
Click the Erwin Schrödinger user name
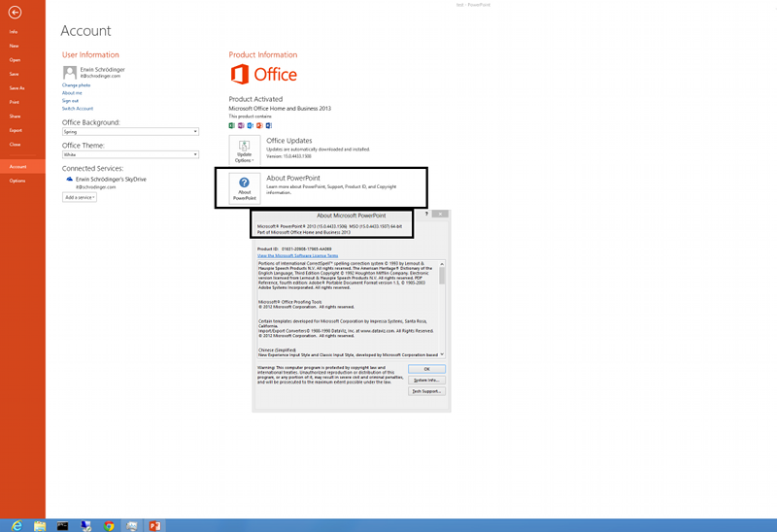tap(103, 69)
